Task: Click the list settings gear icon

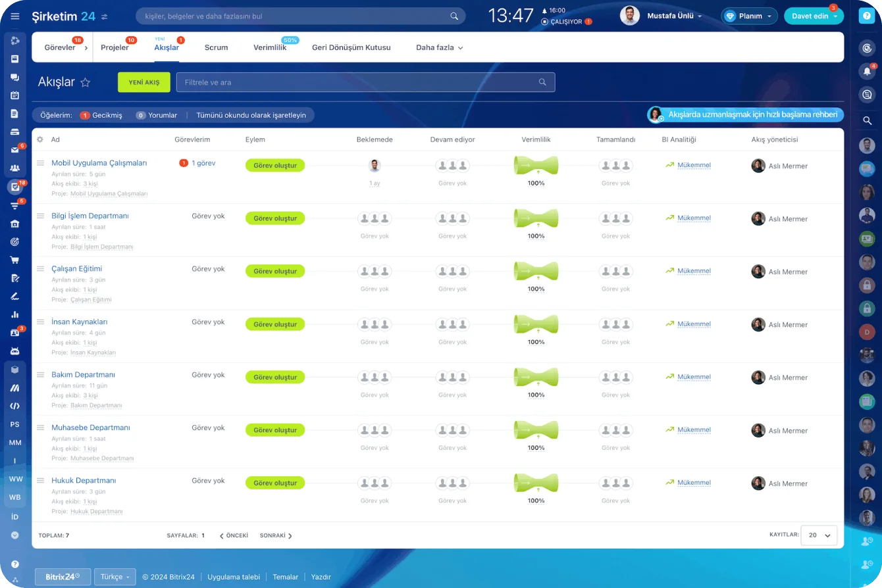Action: 40,139
